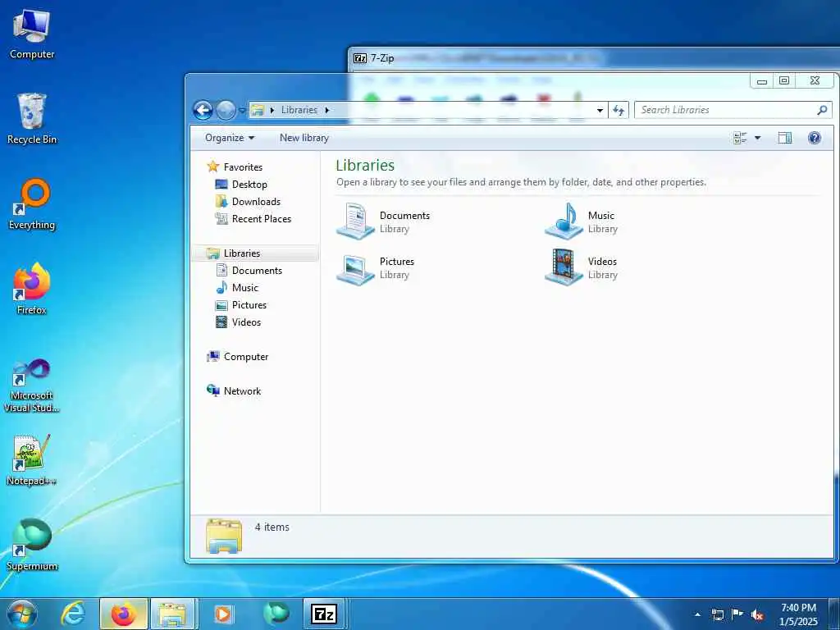Click the 7-Zip window title bar
Viewport: 840px width, 630px height.
(594, 58)
